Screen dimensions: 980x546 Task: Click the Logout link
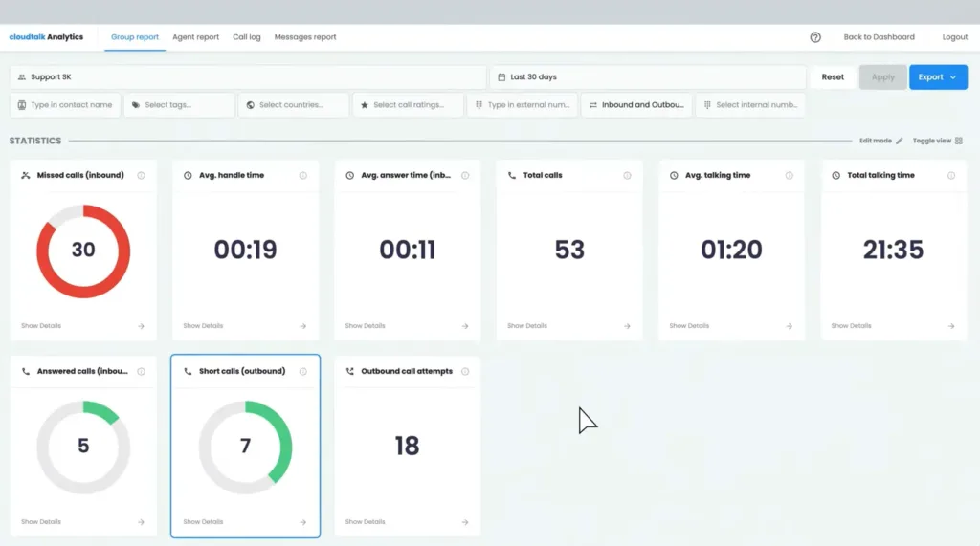click(954, 37)
